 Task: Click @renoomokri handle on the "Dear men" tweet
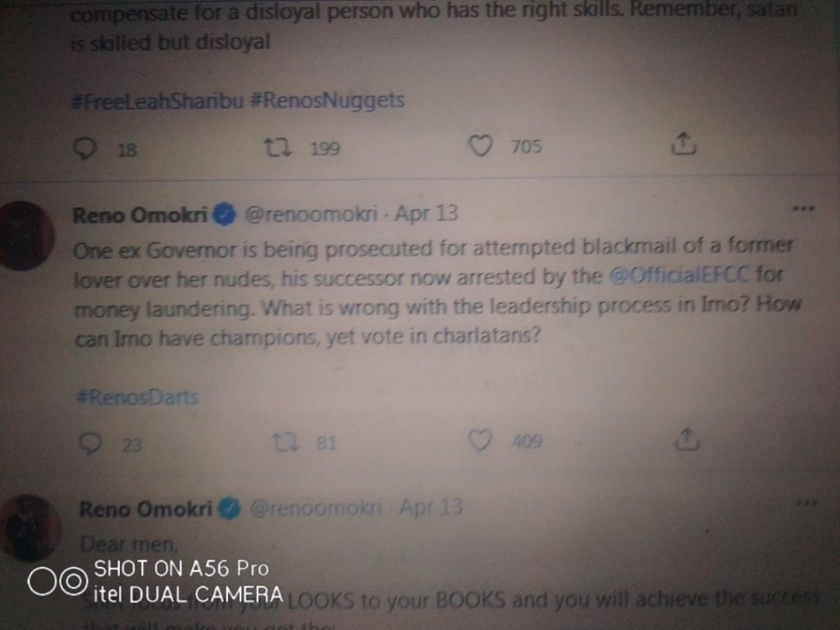pyautogui.click(x=317, y=509)
